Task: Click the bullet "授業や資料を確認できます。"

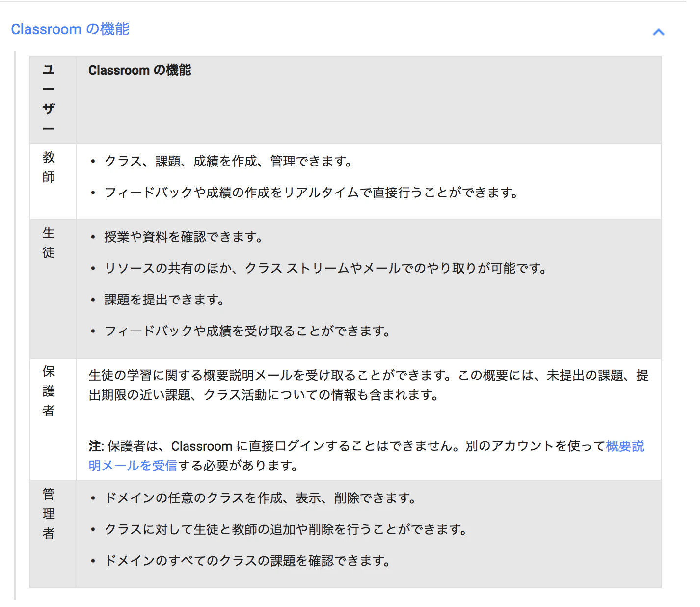Action: click(x=184, y=237)
